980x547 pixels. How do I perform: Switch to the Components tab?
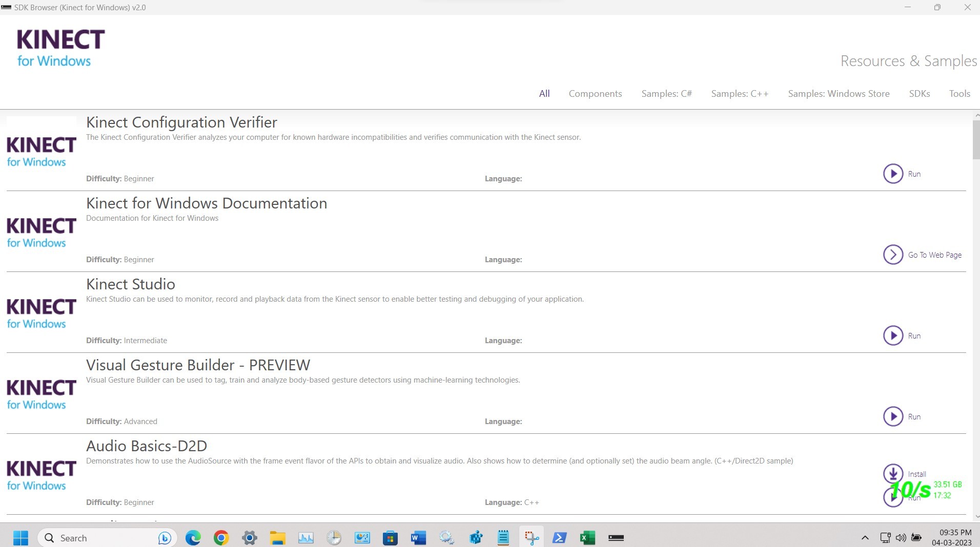(595, 94)
